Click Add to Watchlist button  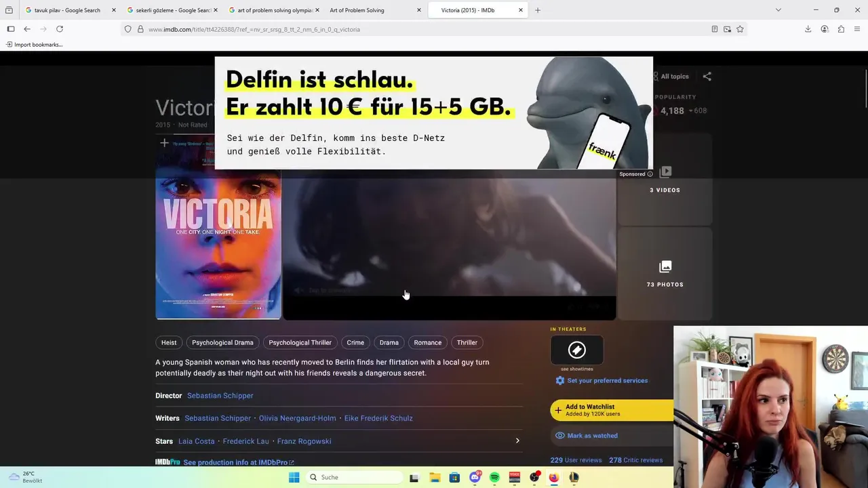tap(612, 410)
